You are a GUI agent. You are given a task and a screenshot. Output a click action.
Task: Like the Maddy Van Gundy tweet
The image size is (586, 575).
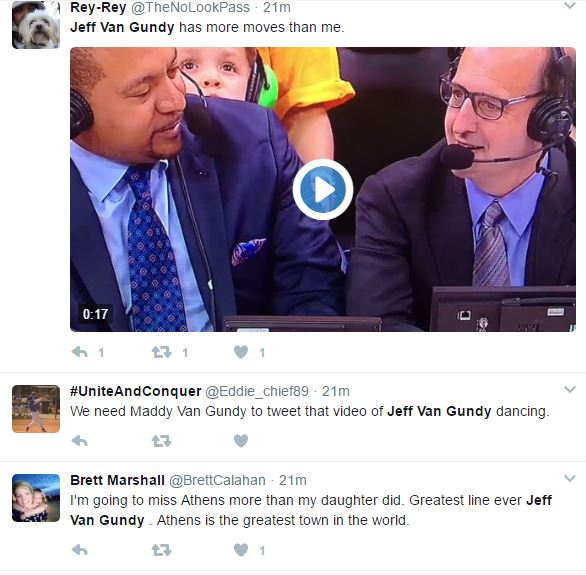[x=241, y=441]
